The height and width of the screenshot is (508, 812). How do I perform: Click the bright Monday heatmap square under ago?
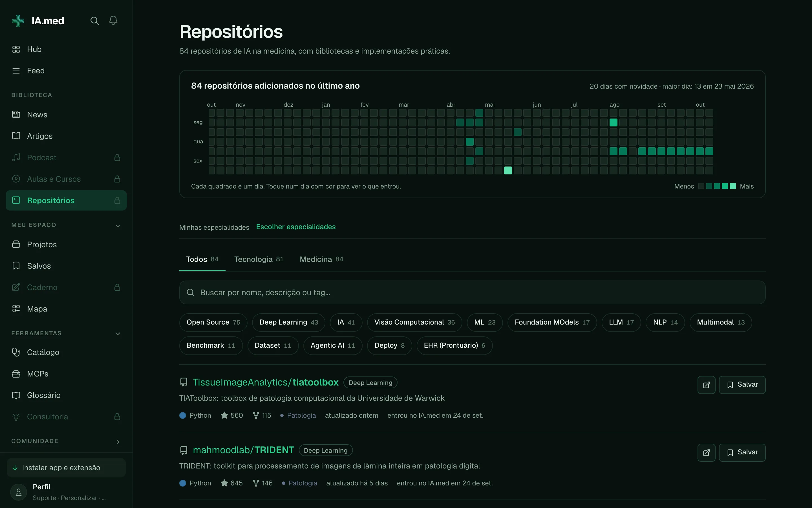coord(613,123)
